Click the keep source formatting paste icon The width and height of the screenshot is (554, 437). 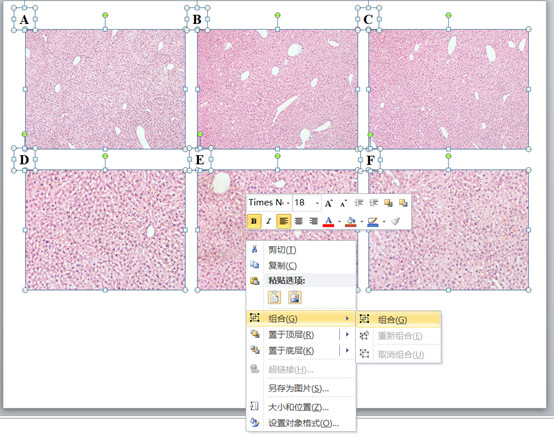click(274, 297)
